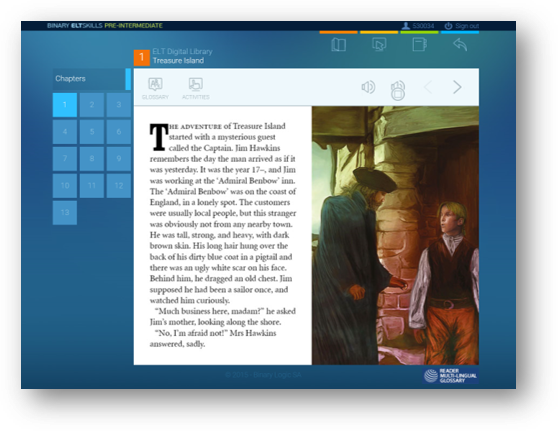
Task: Click the interactive screen cursor icon
Action: pos(379,45)
